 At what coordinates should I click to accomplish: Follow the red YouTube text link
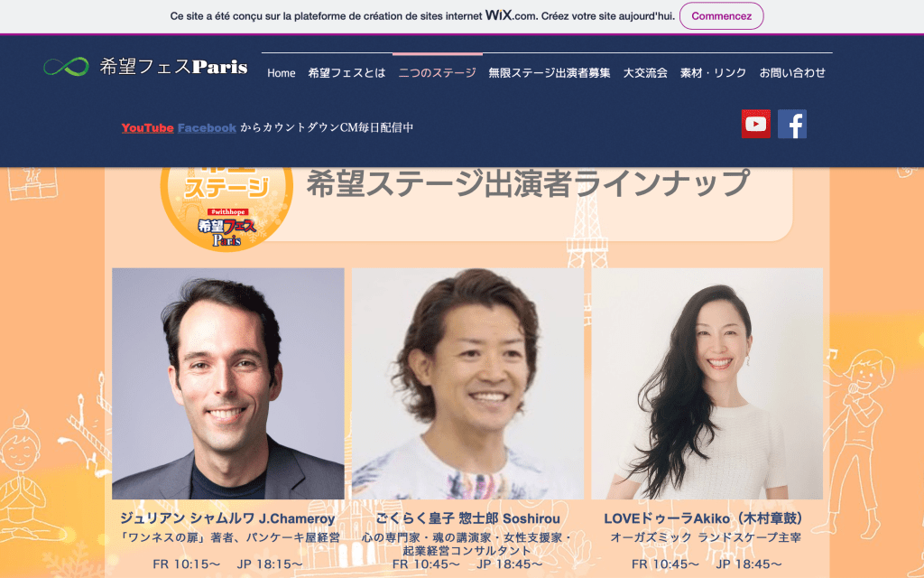[147, 128]
